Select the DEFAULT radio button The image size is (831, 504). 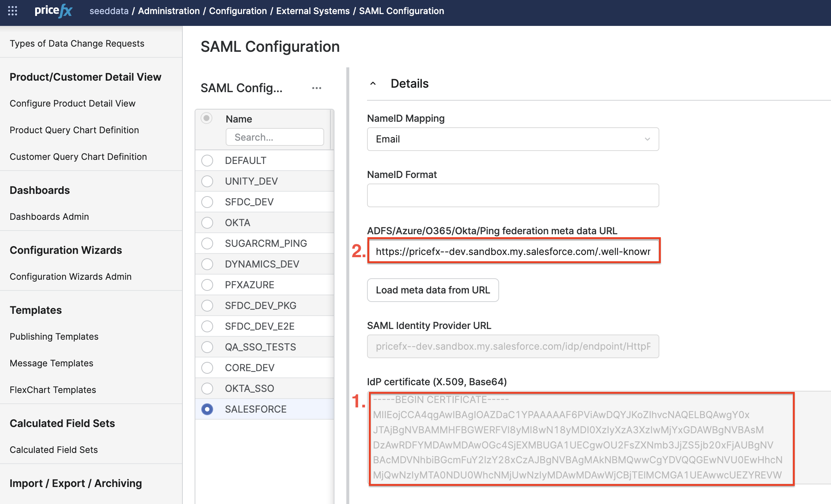click(207, 161)
